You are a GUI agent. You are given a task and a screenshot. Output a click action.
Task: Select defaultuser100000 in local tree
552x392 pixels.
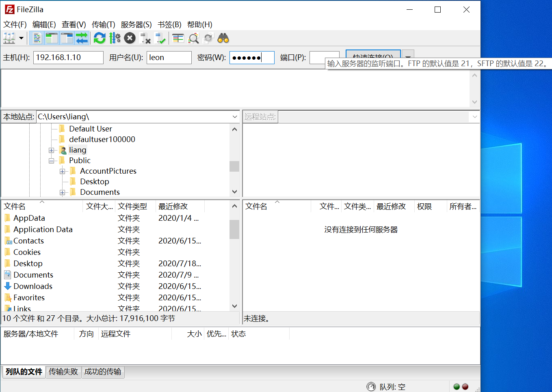(102, 139)
